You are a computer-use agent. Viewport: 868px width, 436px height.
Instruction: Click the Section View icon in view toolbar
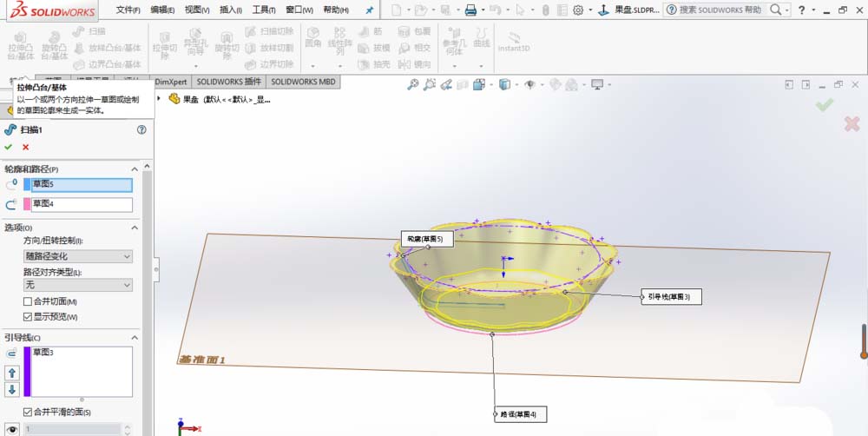click(463, 85)
